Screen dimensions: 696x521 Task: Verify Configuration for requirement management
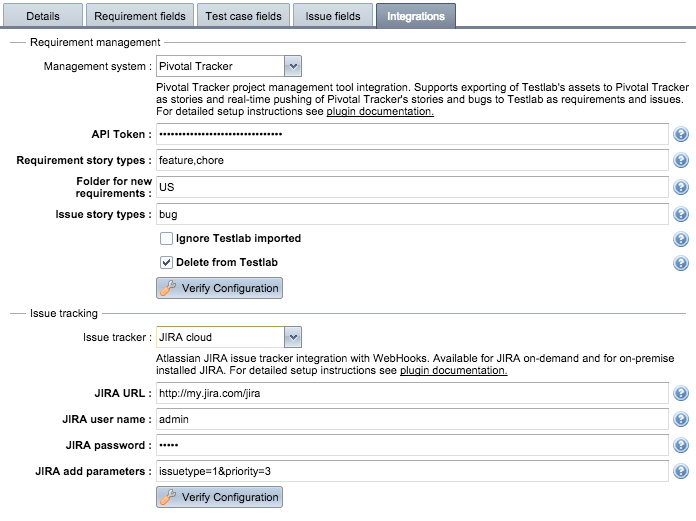(219, 288)
